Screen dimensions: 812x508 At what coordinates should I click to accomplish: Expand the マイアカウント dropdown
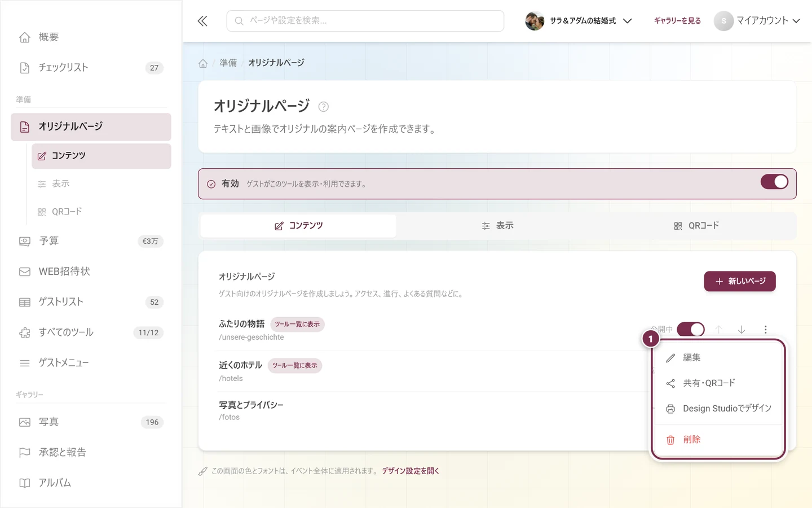point(757,21)
